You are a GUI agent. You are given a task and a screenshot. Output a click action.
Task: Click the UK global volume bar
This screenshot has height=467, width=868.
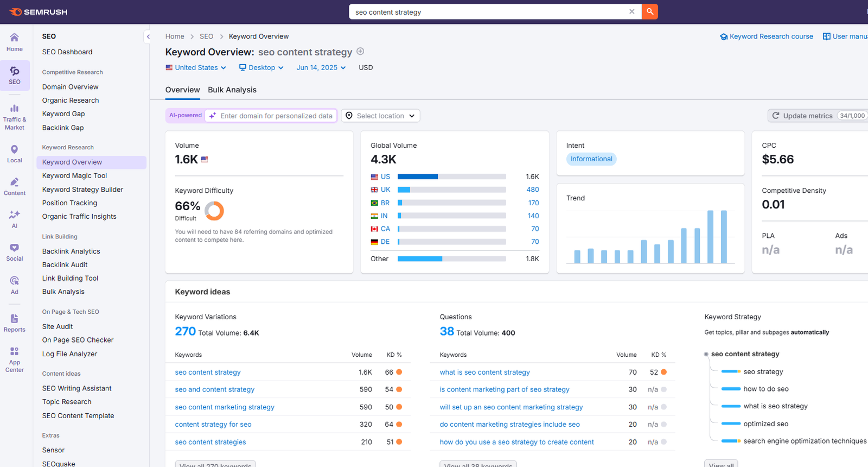[452, 190]
